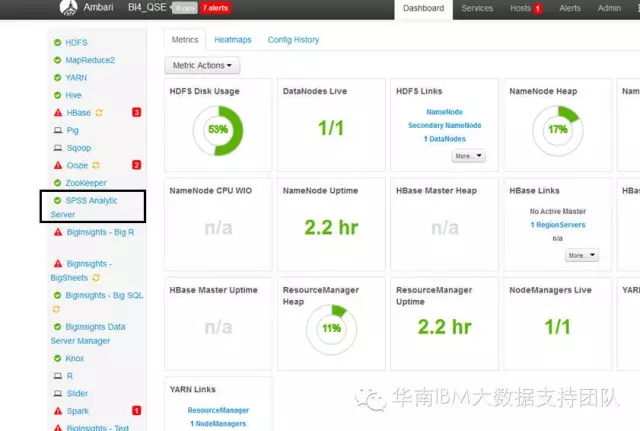The width and height of the screenshot is (640, 431).
Task: Click the MapReduce2 green status icon
Action: pos(58,60)
